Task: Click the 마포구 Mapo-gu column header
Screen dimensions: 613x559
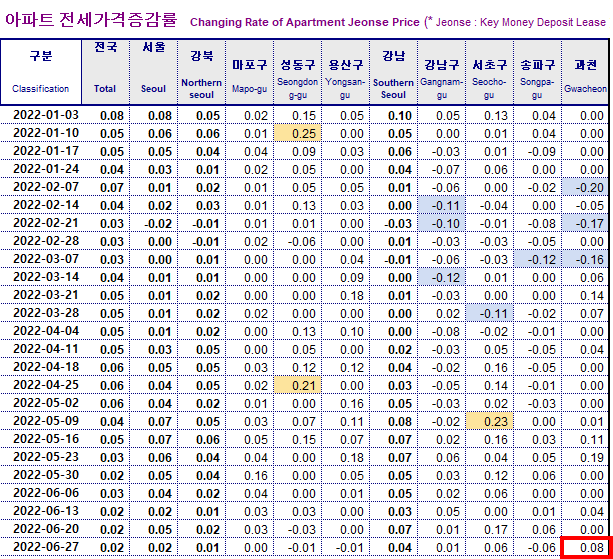Action: tap(249, 72)
